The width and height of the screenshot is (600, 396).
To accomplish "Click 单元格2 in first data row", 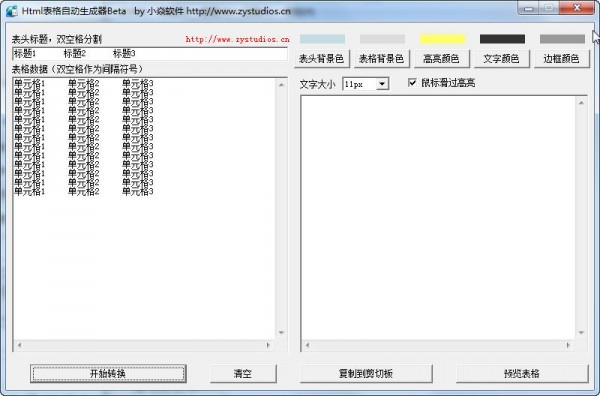I will (84, 83).
